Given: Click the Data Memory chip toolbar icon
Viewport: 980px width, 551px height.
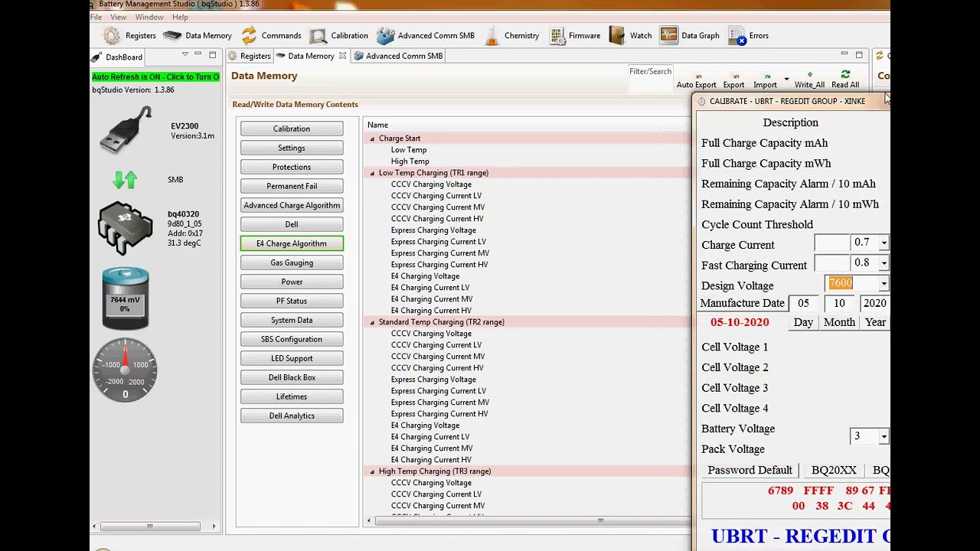Looking at the screenshot, I should coord(172,35).
